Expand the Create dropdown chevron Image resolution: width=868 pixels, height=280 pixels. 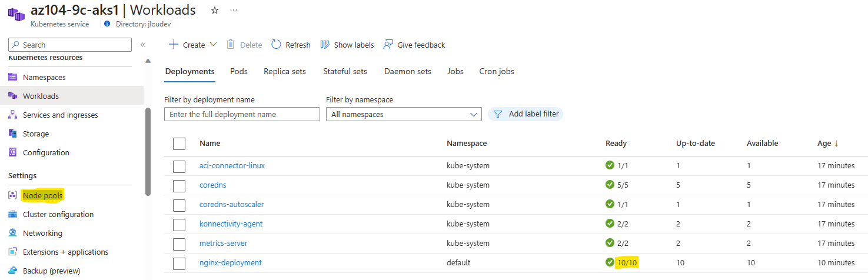coord(213,45)
